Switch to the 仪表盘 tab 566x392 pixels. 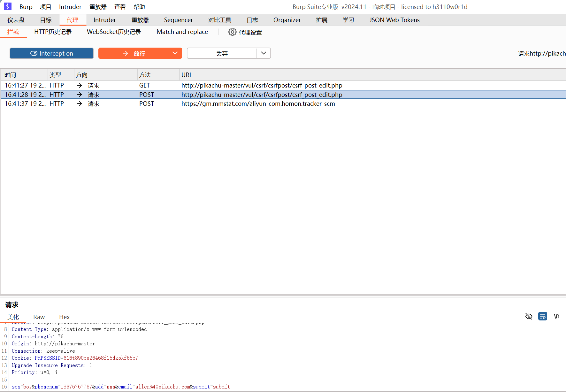point(16,20)
